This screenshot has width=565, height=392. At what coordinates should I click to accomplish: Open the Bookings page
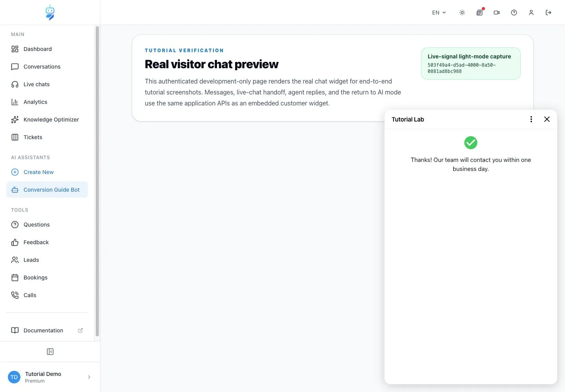[x=47, y=278]
